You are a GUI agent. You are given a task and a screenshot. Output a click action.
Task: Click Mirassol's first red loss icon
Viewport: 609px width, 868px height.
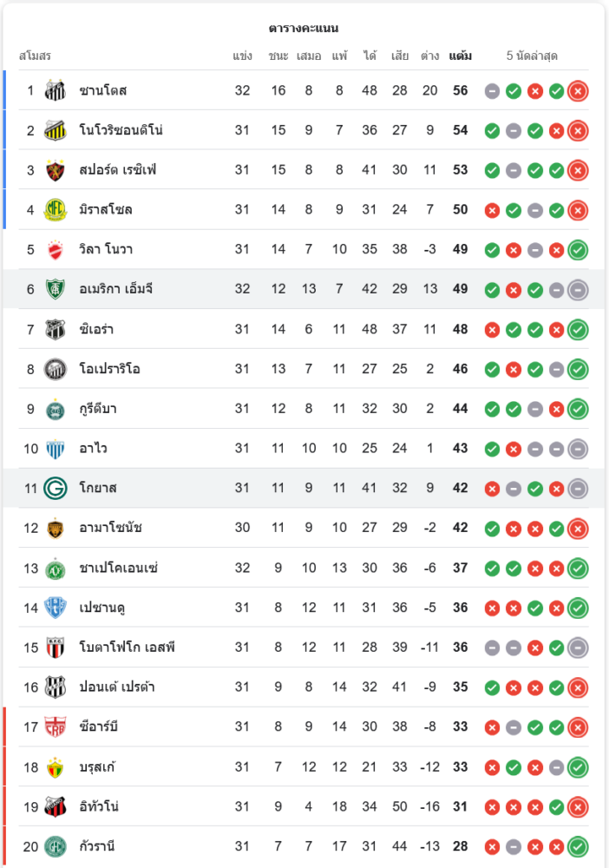[x=492, y=210]
